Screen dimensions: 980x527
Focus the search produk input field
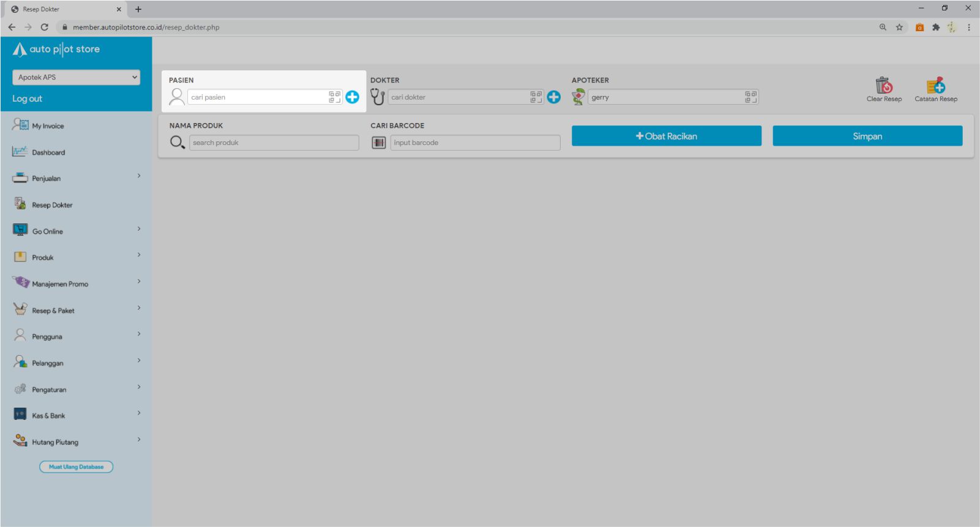tap(274, 143)
